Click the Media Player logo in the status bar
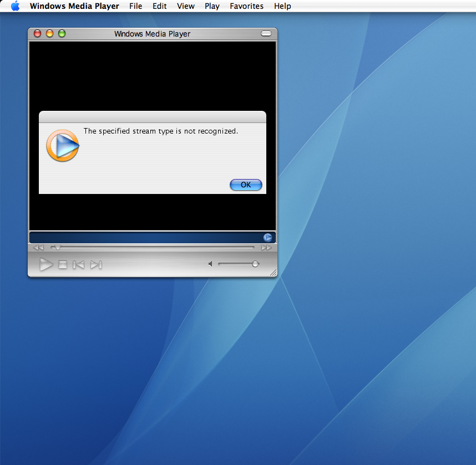 268,238
